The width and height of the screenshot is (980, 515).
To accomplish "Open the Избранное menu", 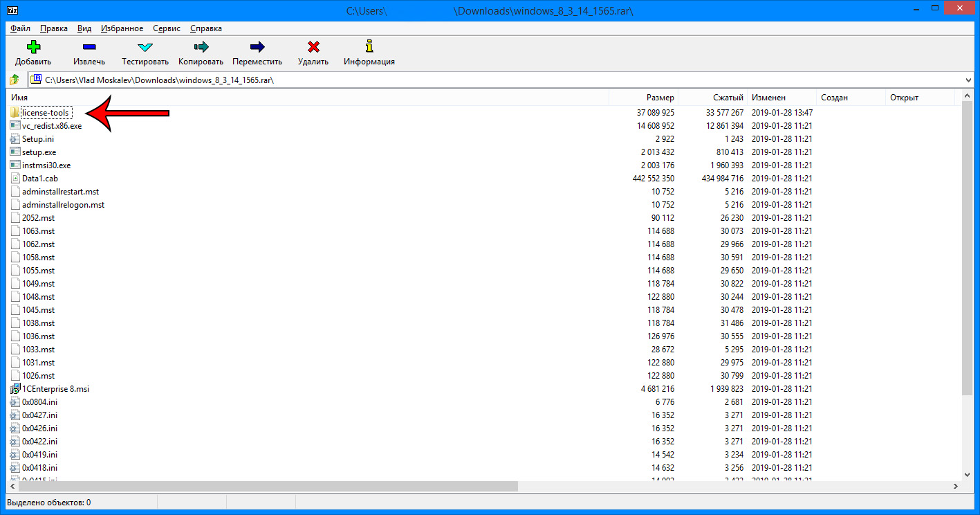I will pos(122,28).
